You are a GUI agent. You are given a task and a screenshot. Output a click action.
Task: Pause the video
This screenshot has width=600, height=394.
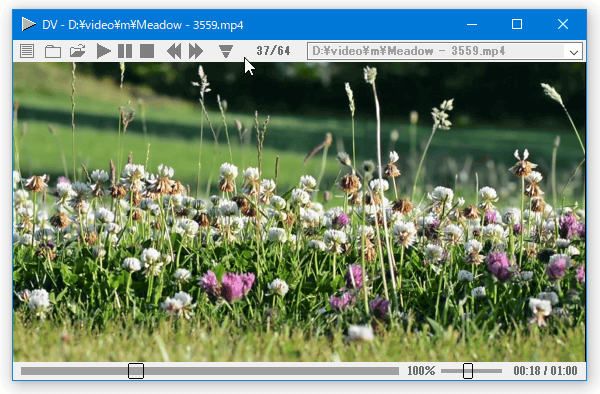tap(125, 51)
